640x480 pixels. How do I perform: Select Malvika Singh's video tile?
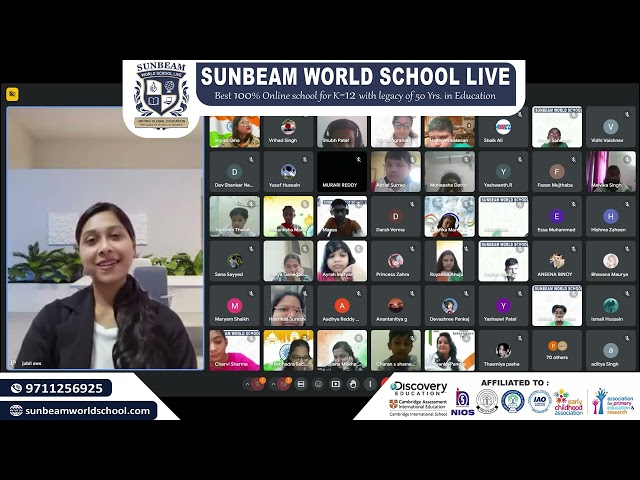(611, 171)
